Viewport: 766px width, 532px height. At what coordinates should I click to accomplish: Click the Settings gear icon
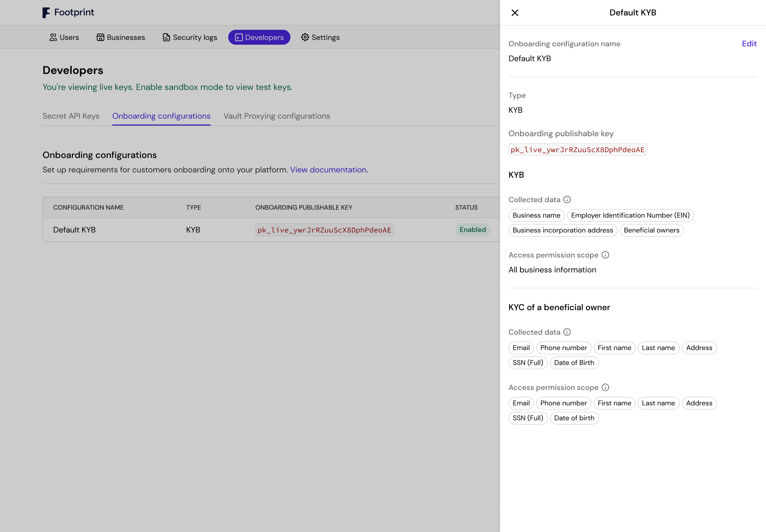305,37
